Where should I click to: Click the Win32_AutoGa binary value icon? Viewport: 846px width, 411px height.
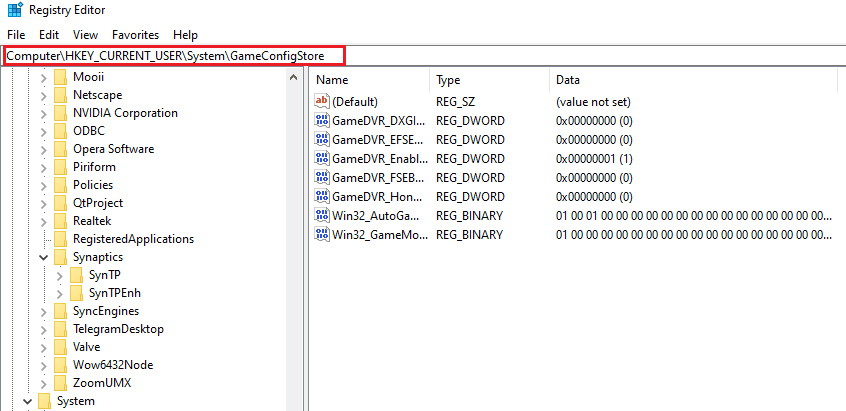[x=322, y=216]
